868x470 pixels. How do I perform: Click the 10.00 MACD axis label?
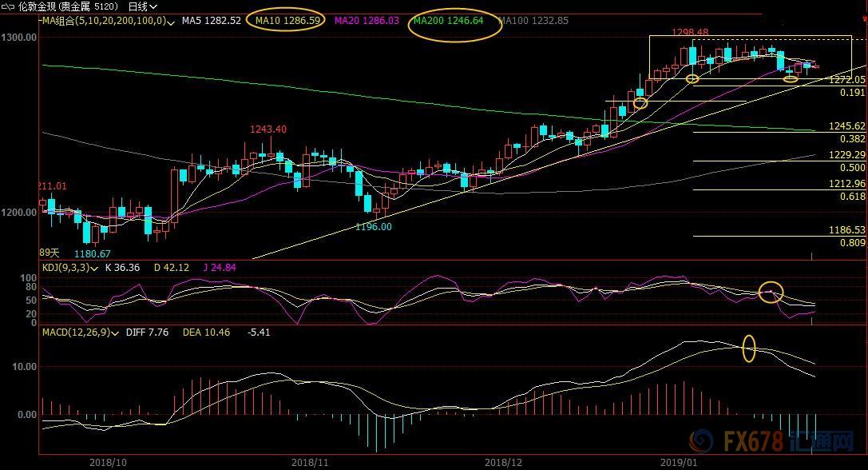[x=25, y=367]
